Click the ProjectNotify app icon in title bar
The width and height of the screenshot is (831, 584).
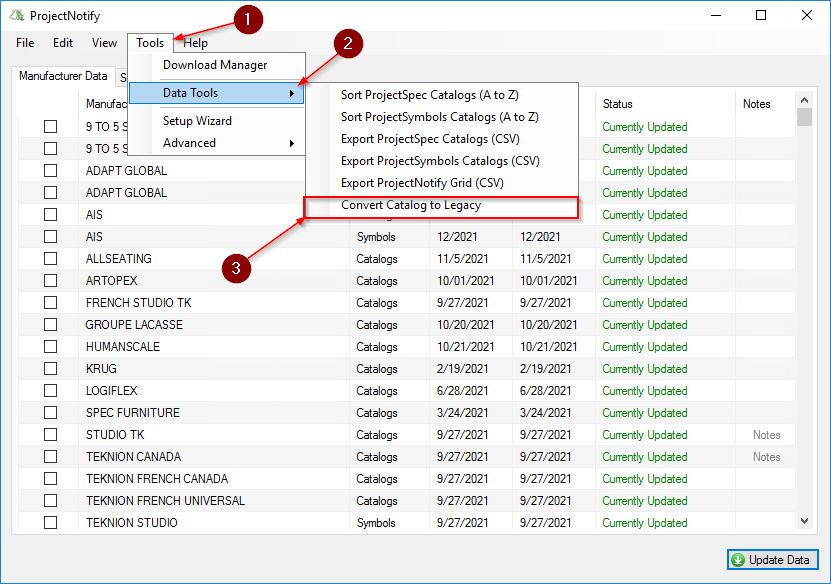[16, 16]
